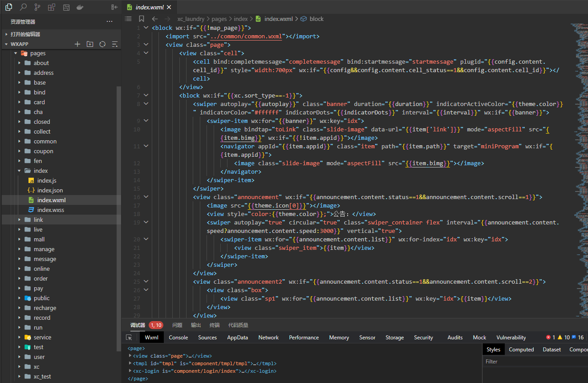The image size is (588, 383).
Task: Switch to the 代码质量 panel tab
Action: pyautogui.click(x=238, y=325)
